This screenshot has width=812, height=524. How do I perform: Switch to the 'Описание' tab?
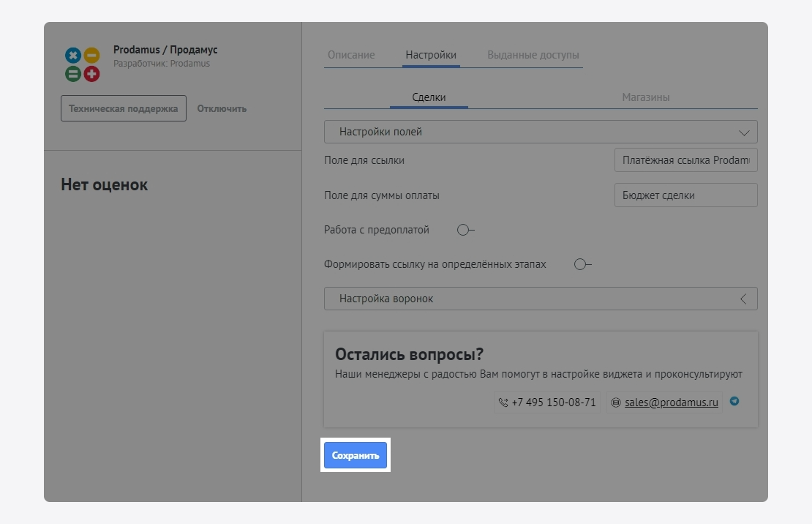(x=351, y=55)
